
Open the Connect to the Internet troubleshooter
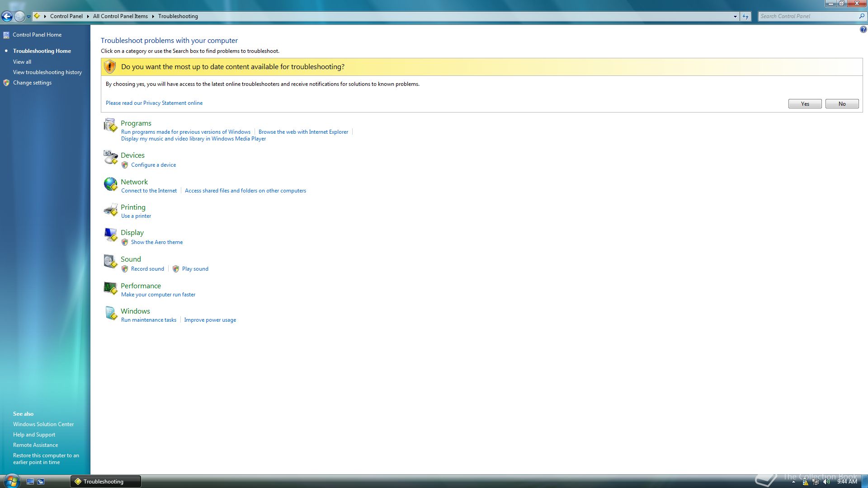click(149, 191)
